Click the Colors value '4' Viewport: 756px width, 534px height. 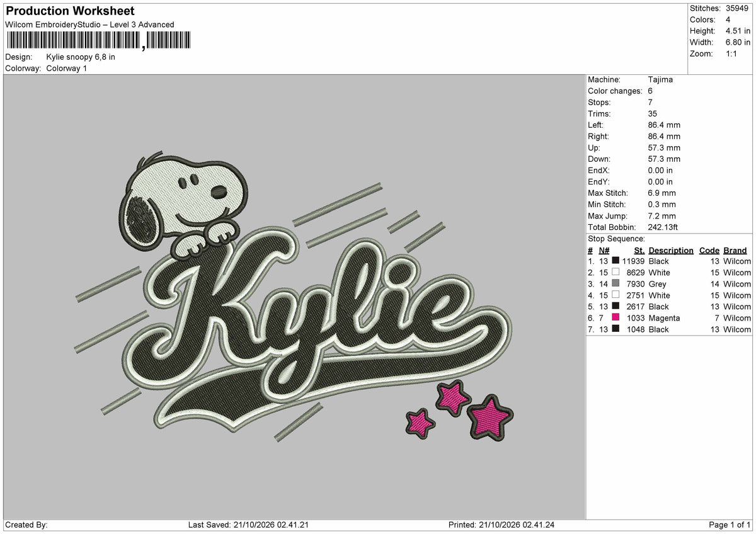pos(728,20)
